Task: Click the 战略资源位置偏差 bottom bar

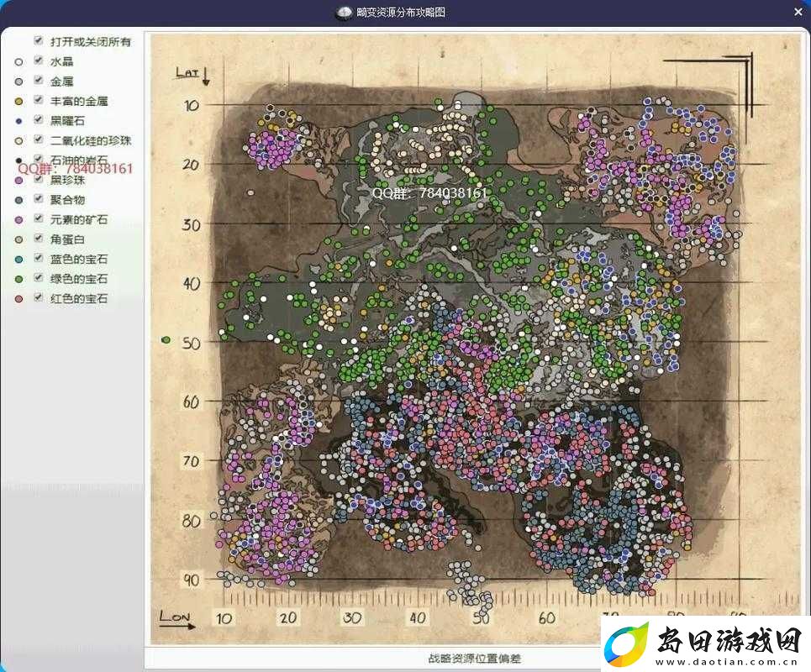Action: click(x=474, y=659)
